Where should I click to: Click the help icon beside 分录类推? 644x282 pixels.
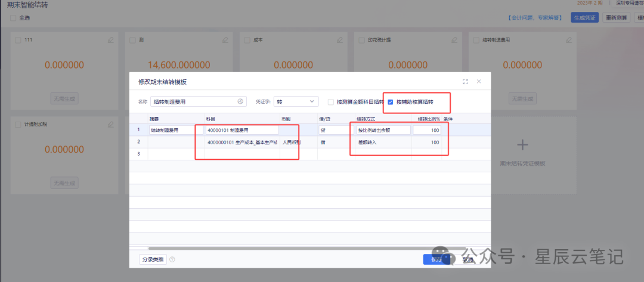(172, 259)
